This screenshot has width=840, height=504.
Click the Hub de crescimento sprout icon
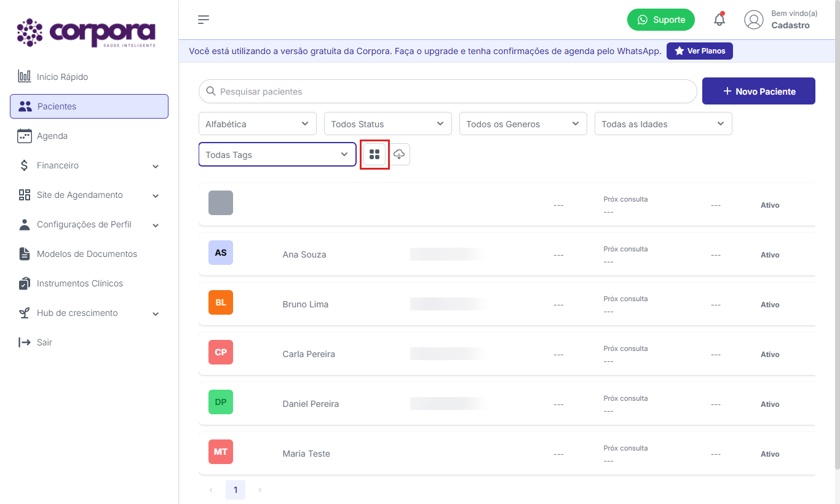[x=25, y=313]
